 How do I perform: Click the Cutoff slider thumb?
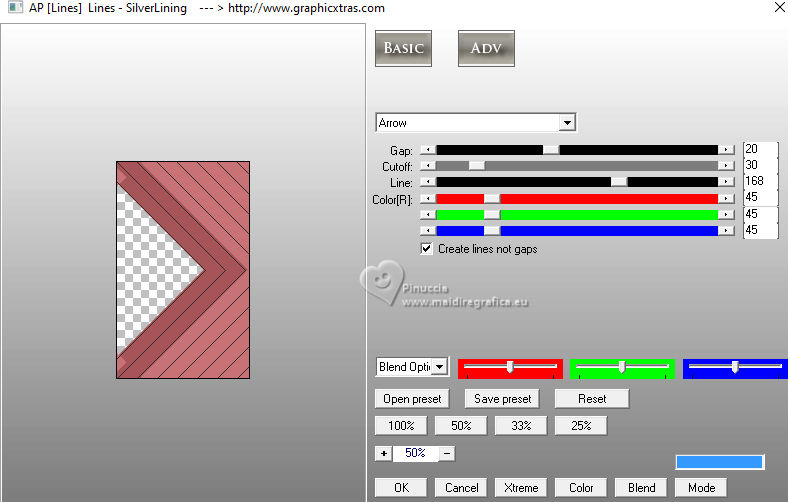click(x=477, y=166)
